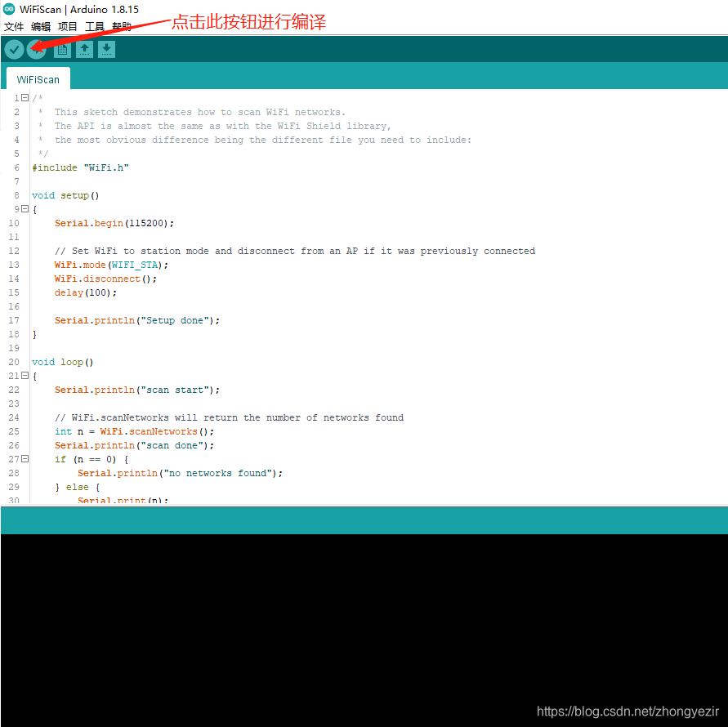The width and height of the screenshot is (728, 727).
Task: Click the teal status message bar
Action: [364, 520]
